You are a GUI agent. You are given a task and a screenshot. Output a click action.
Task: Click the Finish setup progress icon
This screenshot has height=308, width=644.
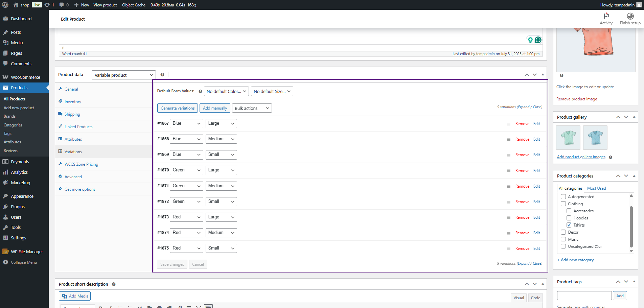(x=630, y=16)
